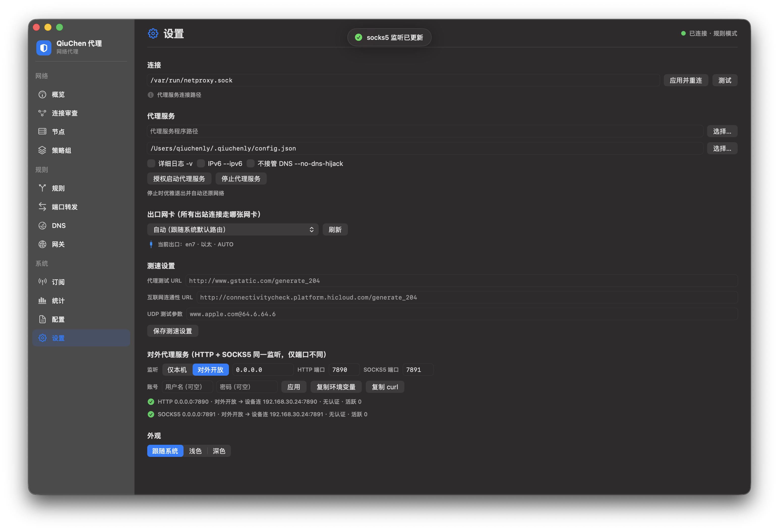Screen dimensions: 779x532
Task: Click the gear icon beside 设置 heading
Action: tap(153, 34)
